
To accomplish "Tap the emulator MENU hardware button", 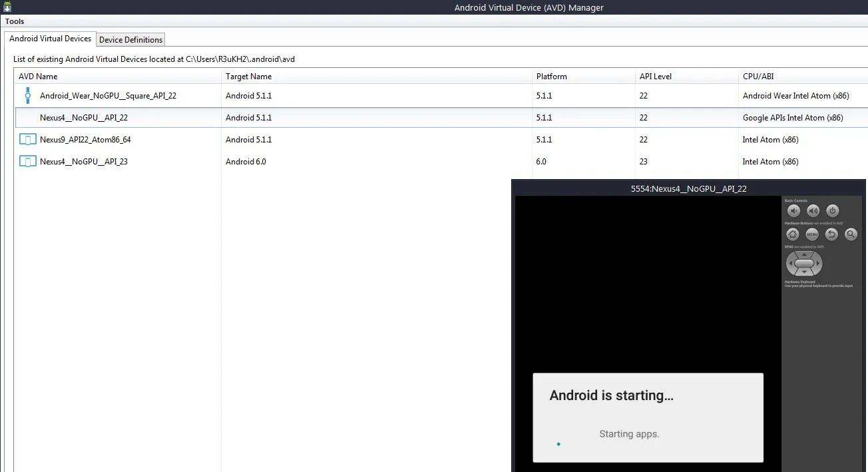I will [x=812, y=234].
